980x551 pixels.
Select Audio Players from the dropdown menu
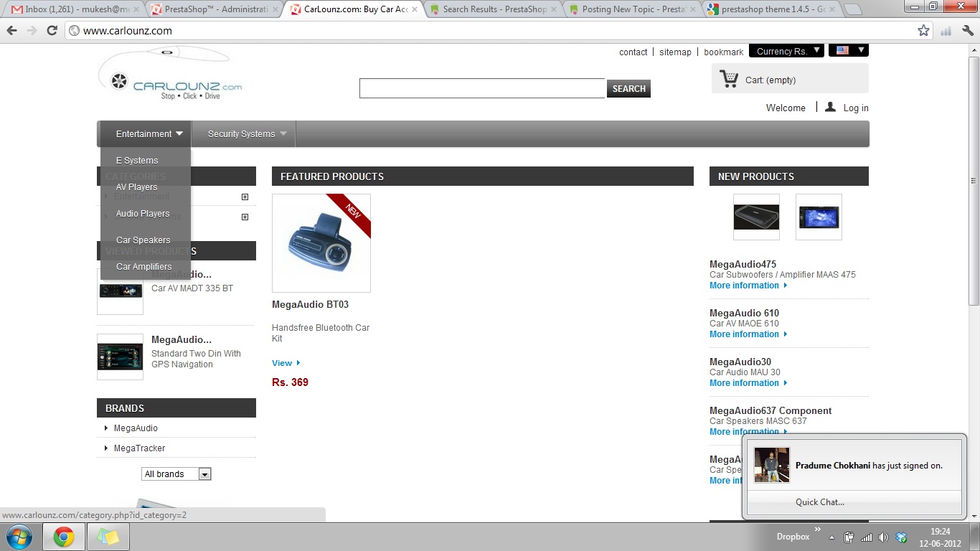pyautogui.click(x=143, y=214)
